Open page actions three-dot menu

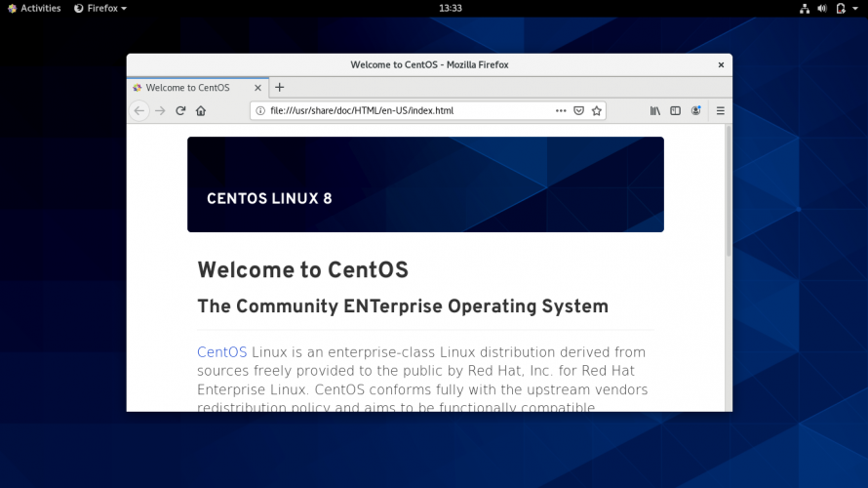tap(561, 111)
